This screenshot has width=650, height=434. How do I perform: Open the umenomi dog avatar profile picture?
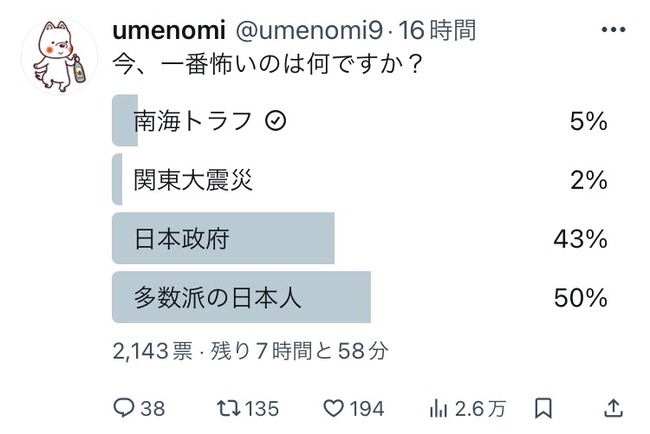[59, 56]
